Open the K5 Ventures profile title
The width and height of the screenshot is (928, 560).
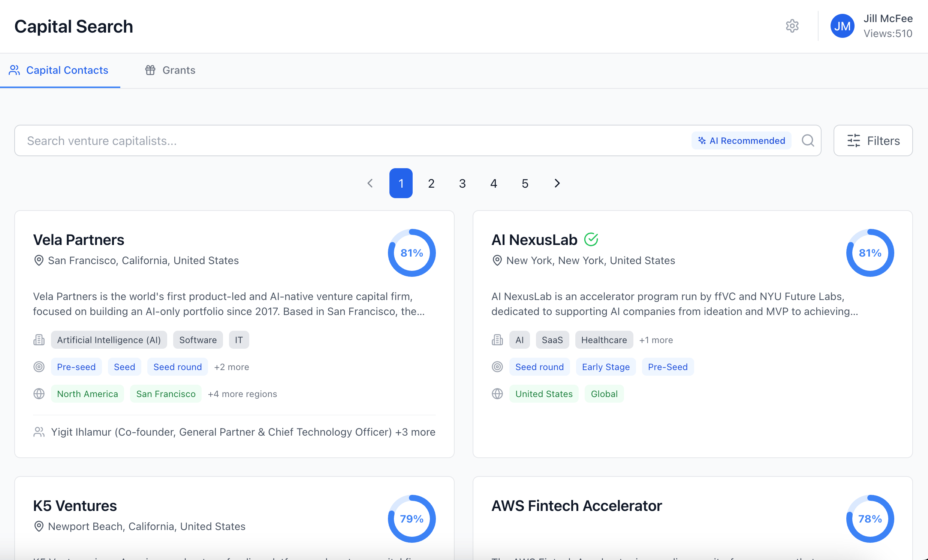pos(75,505)
